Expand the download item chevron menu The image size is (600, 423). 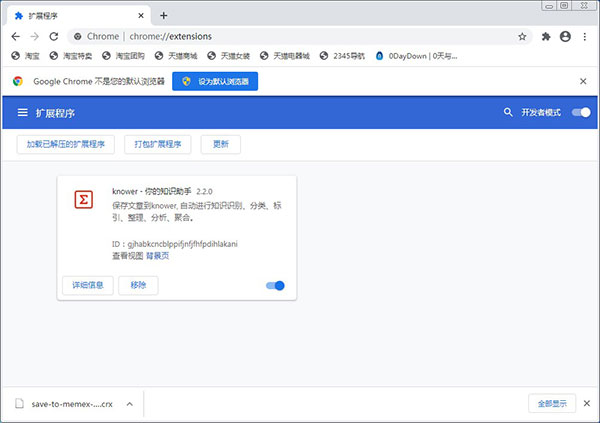click(x=130, y=404)
